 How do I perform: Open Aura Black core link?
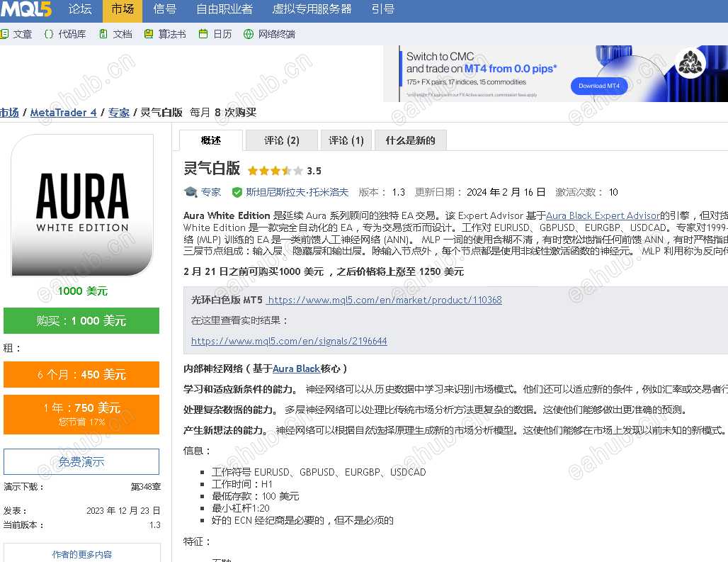(x=296, y=369)
